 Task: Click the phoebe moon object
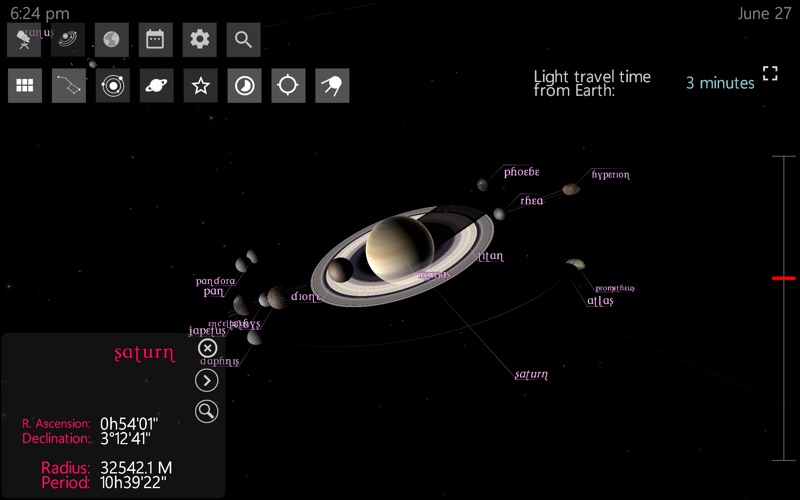tap(483, 185)
